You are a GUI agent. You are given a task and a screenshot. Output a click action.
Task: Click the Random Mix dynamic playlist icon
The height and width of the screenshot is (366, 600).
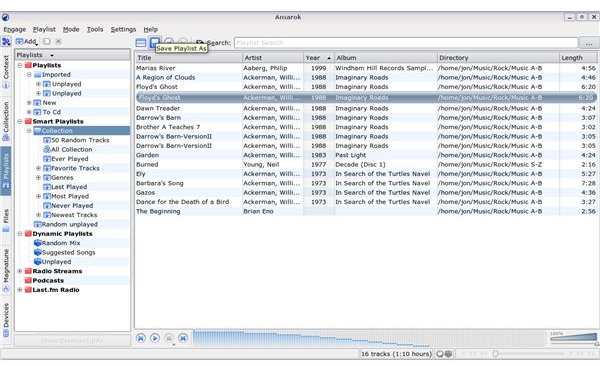click(38, 243)
